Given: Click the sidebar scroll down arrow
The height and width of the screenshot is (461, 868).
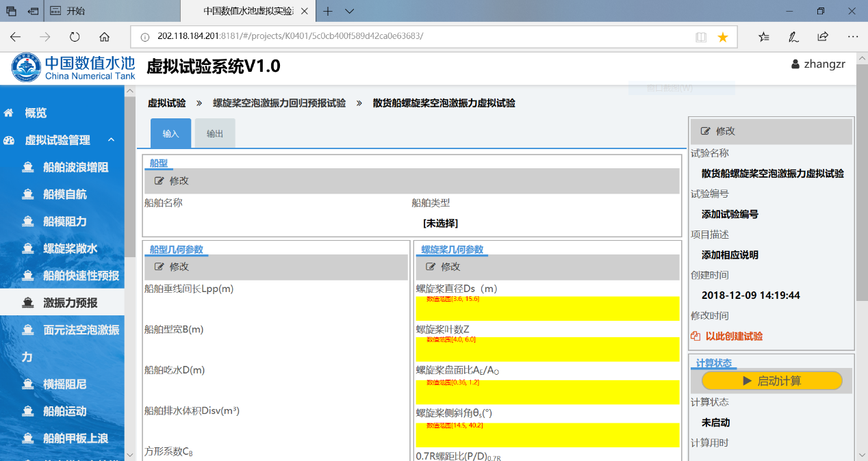Looking at the screenshot, I should tap(131, 454).
